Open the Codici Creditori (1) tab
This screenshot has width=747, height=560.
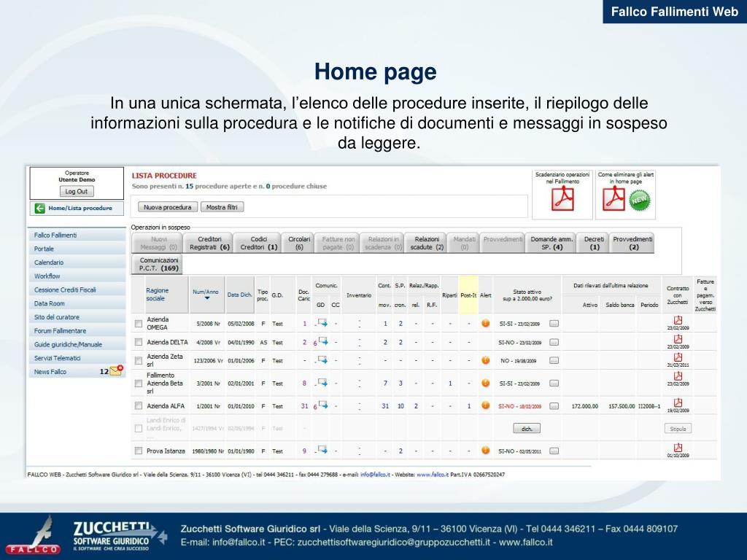pos(258,243)
